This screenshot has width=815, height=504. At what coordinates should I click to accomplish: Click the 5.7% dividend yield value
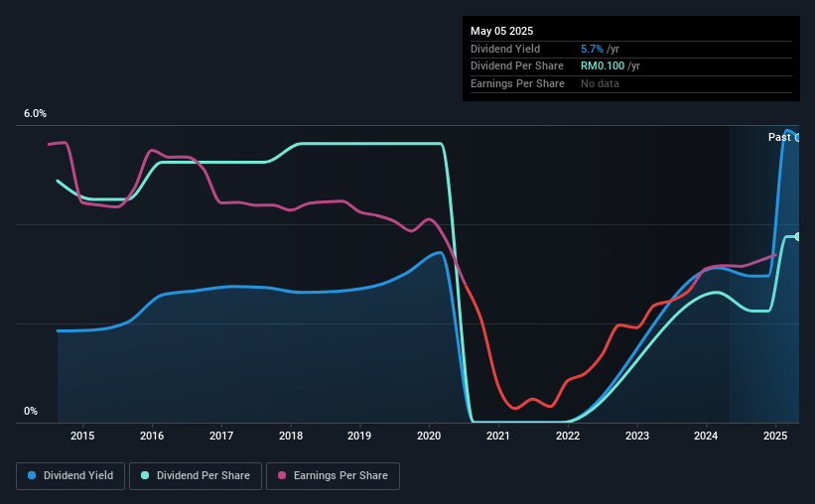click(x=592, y=49)
